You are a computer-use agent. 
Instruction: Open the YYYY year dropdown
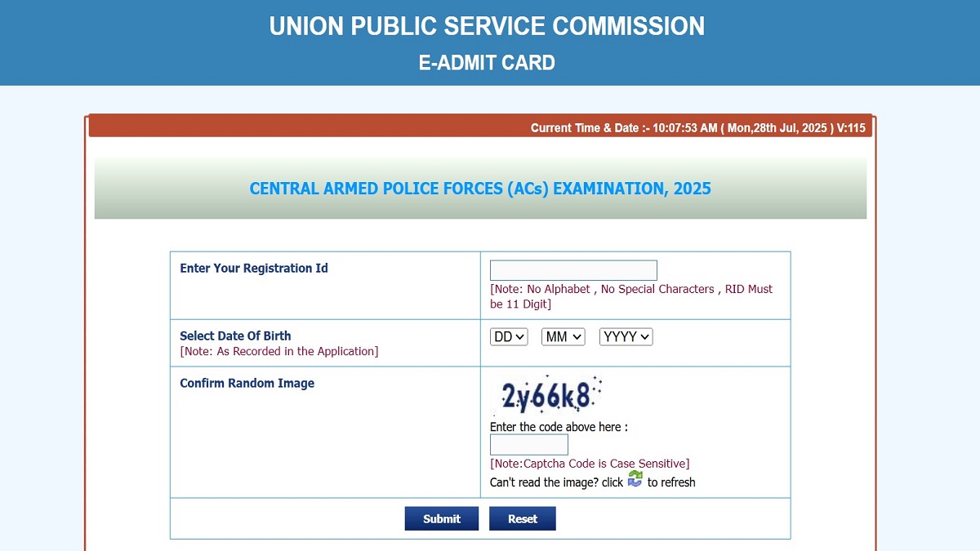tap(626, 336)
